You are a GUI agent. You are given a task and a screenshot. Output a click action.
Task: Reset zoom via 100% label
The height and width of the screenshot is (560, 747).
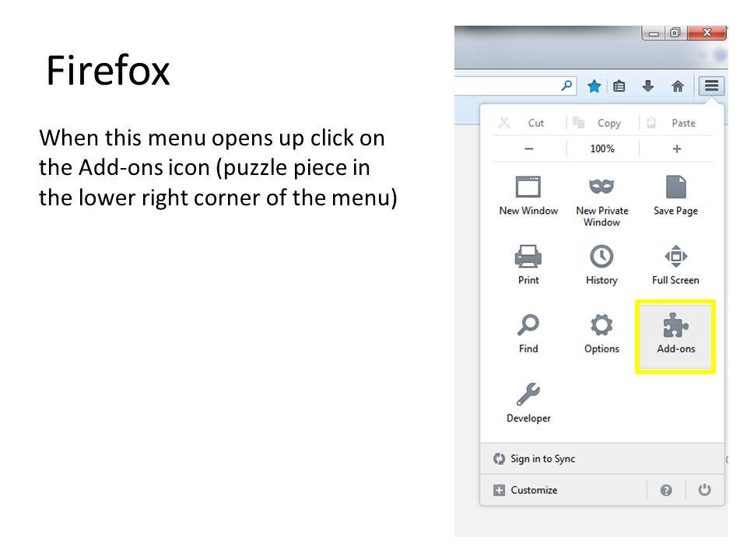602,149
